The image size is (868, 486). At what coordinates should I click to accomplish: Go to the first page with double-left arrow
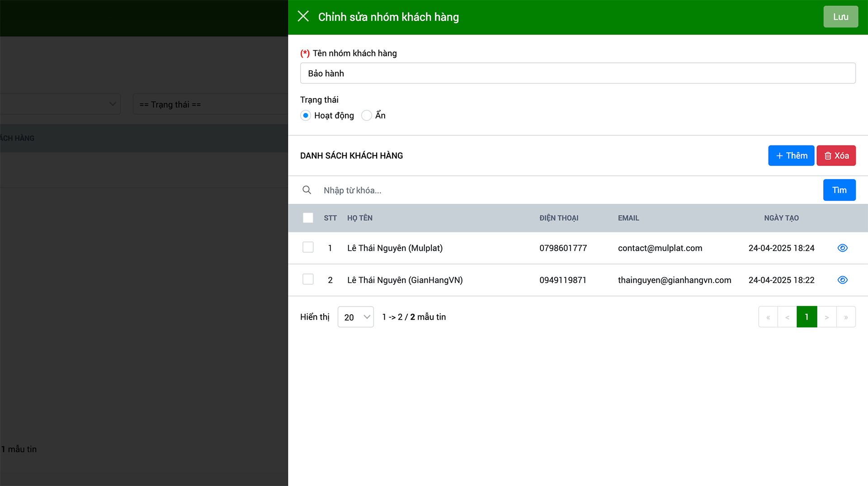[x=768, y=317]
